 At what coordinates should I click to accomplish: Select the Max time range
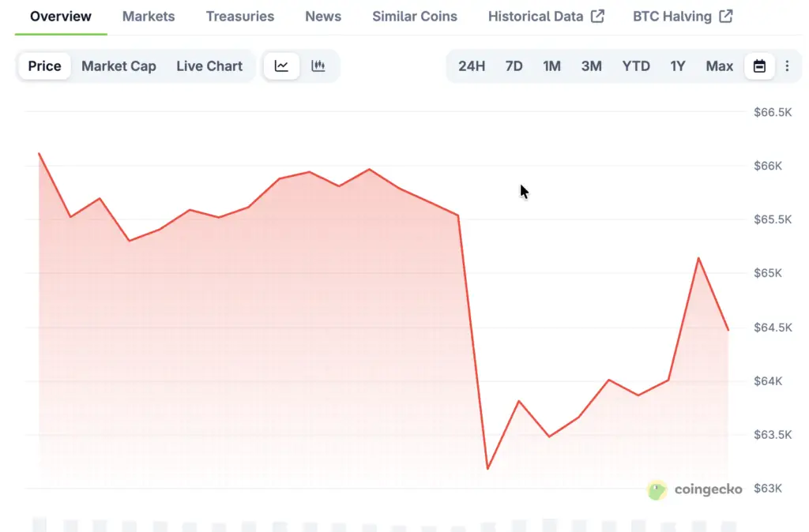coord(720,66)
